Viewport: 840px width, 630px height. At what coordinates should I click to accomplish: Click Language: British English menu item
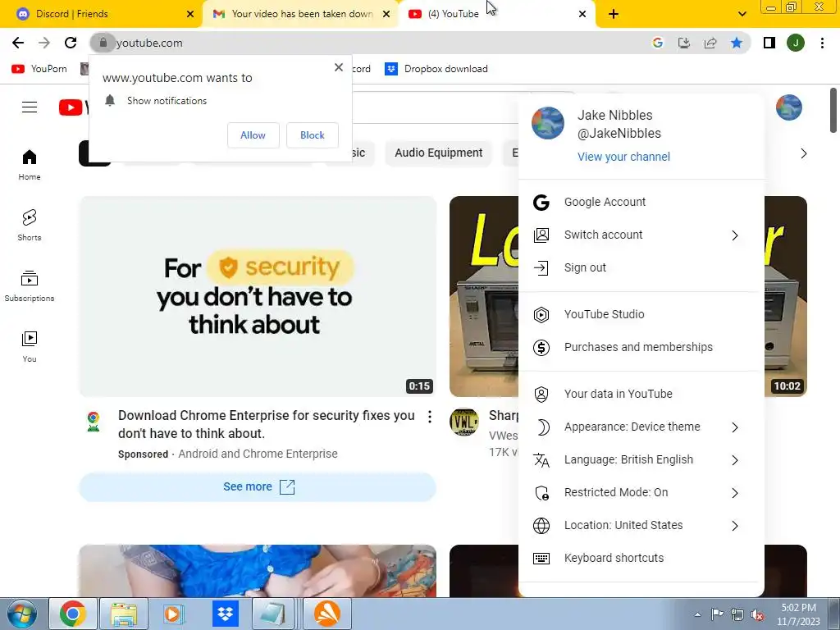pos(641,459)
